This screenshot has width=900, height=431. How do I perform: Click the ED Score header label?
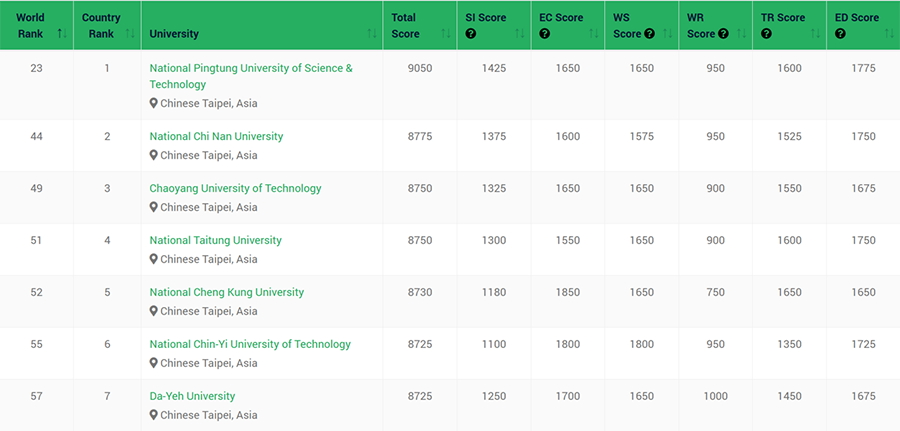pos(857,18)
